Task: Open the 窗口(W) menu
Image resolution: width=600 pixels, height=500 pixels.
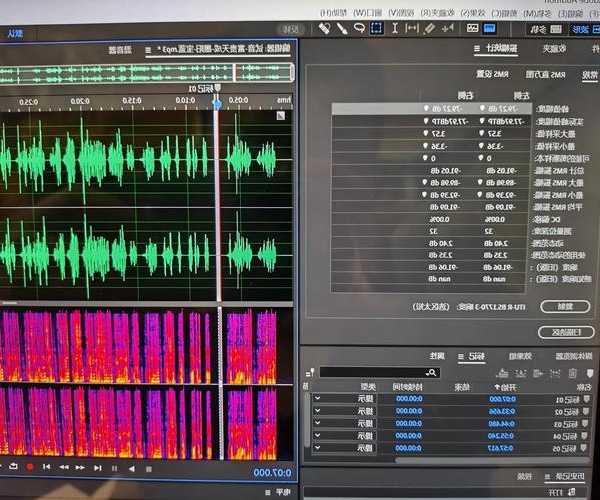Action: [366, 13]
